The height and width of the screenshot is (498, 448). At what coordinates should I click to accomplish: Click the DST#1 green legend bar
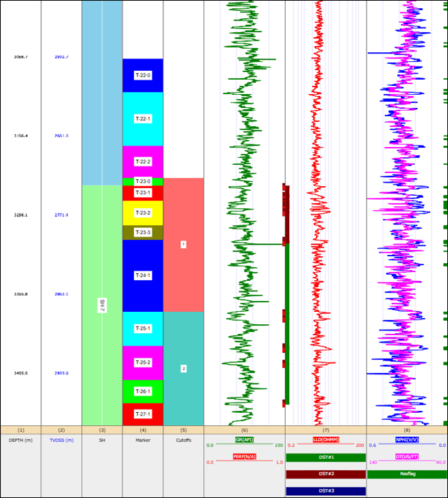(326, 457)
